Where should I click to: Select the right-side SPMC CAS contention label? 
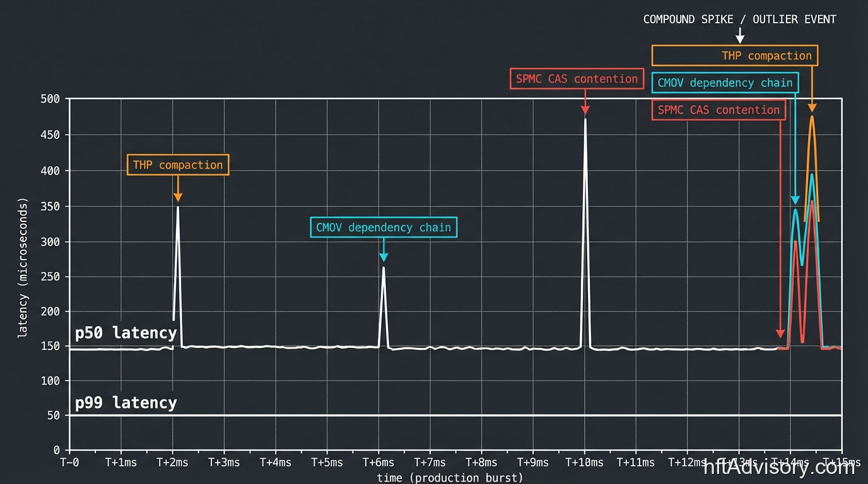tap(718, 110)
